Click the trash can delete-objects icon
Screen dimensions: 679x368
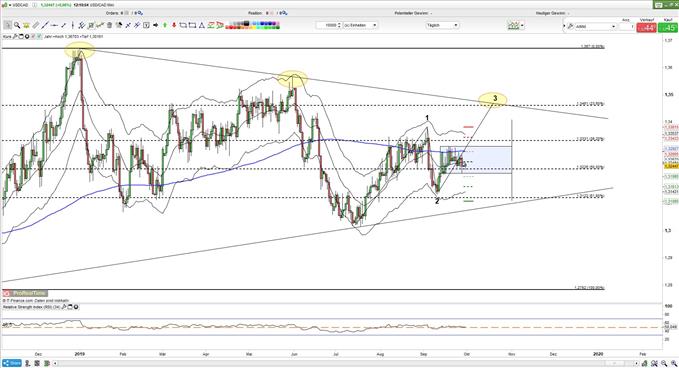coord(109,25)
